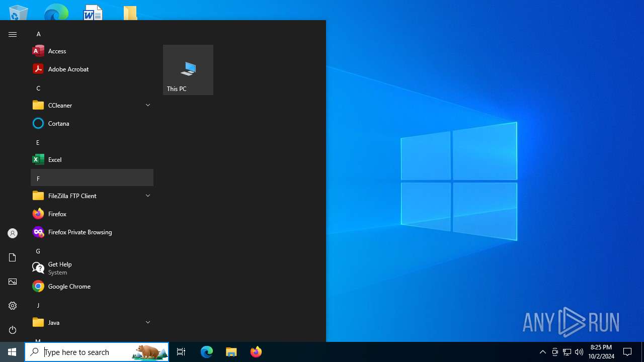Click the letter A group header
Screen dimensions: 644x362
tap(92, 34)
